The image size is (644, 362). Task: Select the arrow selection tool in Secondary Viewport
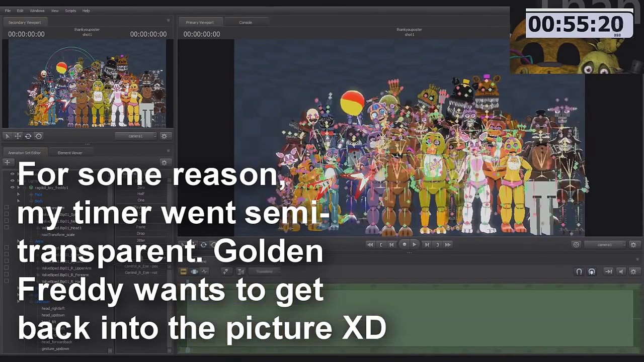coord(8,136)
